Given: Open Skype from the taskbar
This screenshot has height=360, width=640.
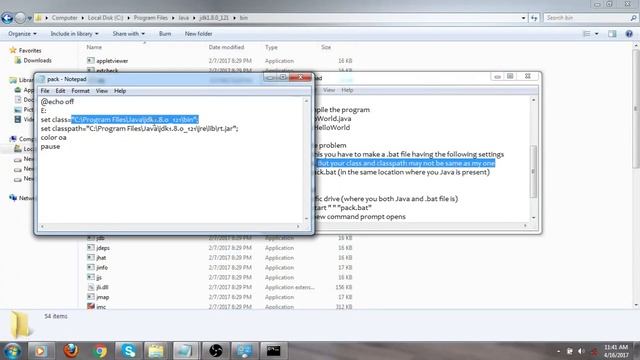Looking at the screenshot, I should coord(129,351).
